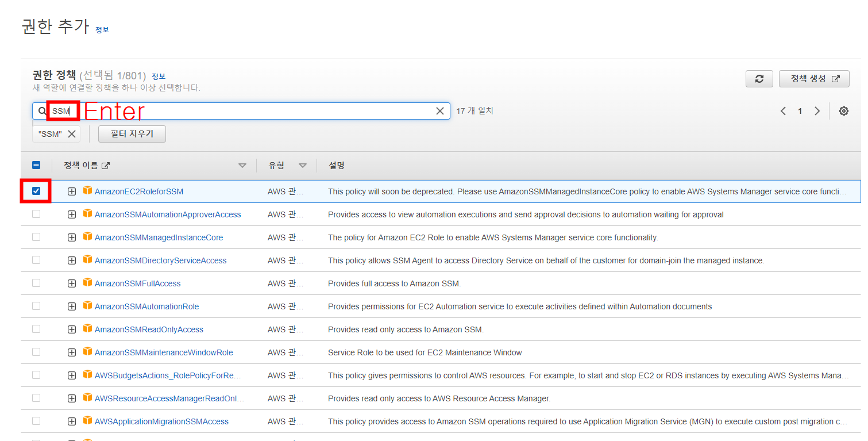Open table preferences gear icon
This screenshot has height=441, width=868.
(x=844, y=111)
